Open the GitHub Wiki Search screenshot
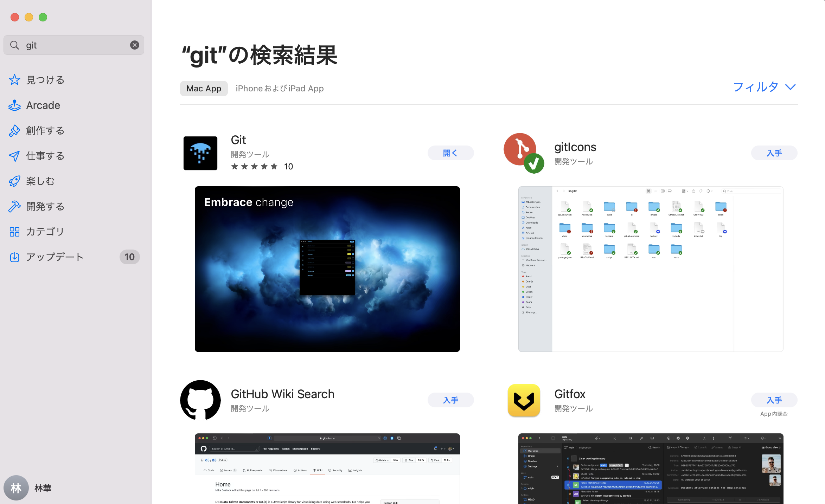This screenshot has height=504, width=825. click(327, 469)
